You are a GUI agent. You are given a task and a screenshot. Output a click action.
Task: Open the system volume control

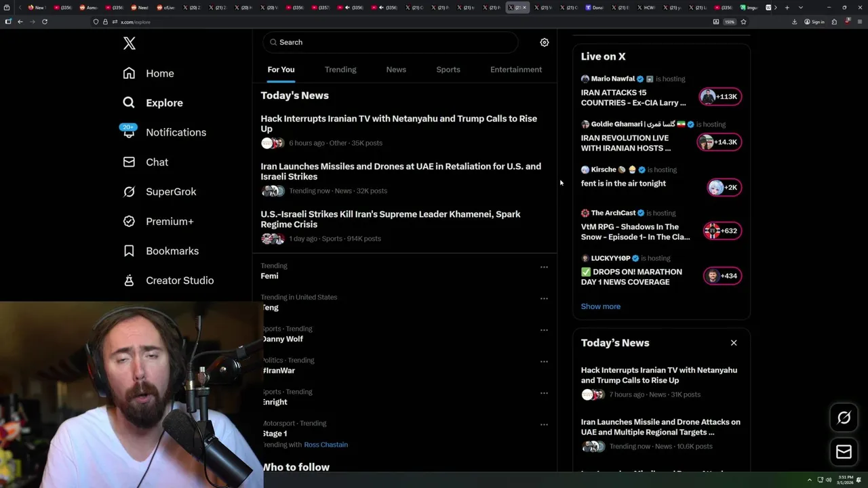click(x=829, y=480)
